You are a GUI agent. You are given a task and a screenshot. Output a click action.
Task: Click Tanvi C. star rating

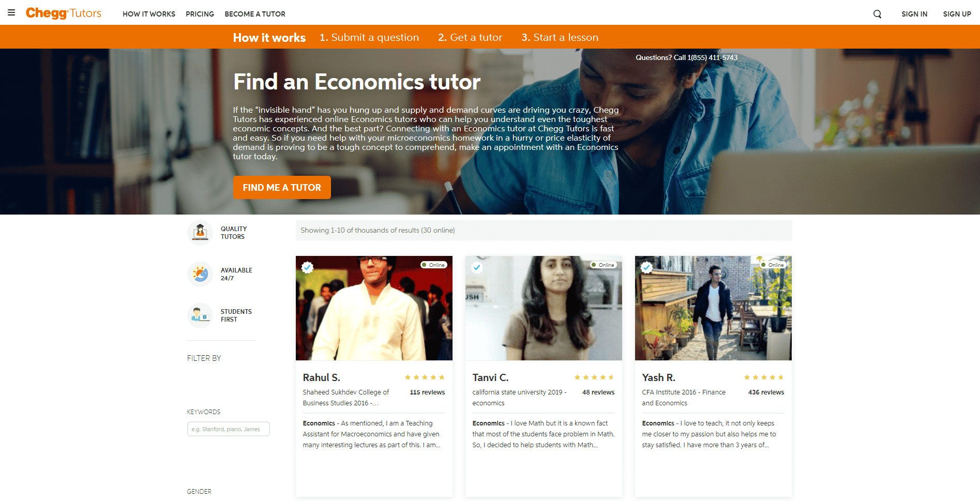(594, 377)
